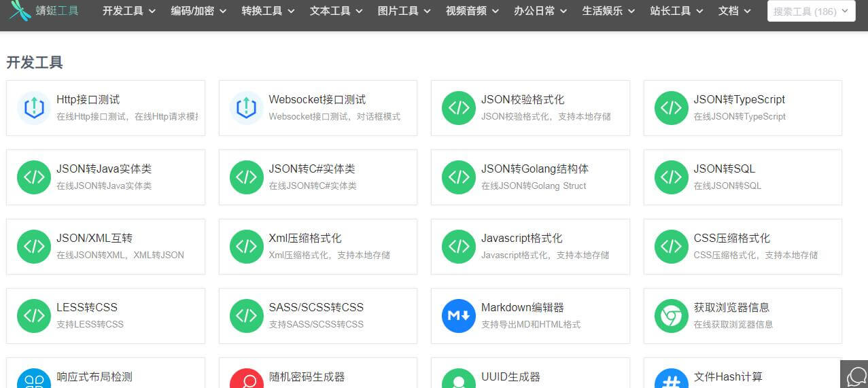This screenshot has height=388, width=868.
Task: Click the 随机密码生成器 red icon
Action: (246, 378)
